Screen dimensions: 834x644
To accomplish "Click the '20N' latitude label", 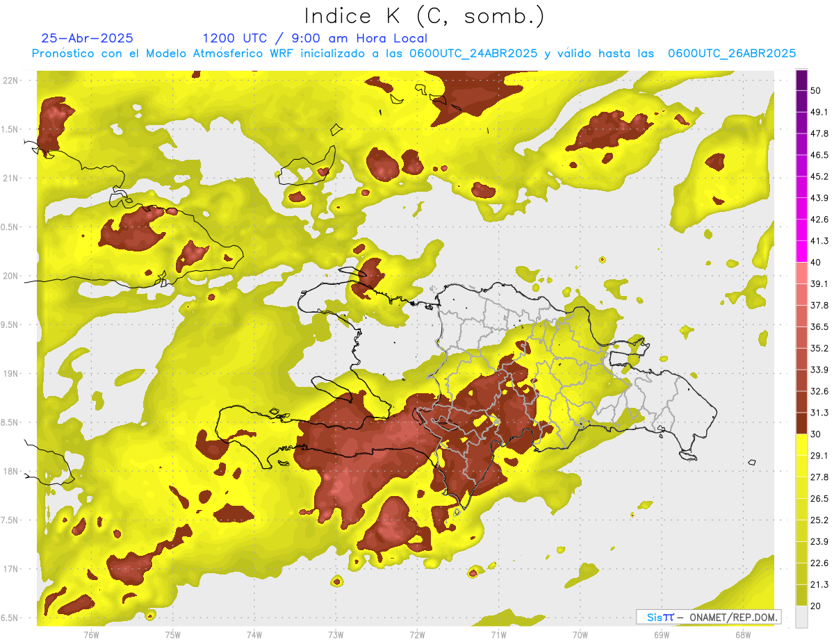I will (10, 276).
